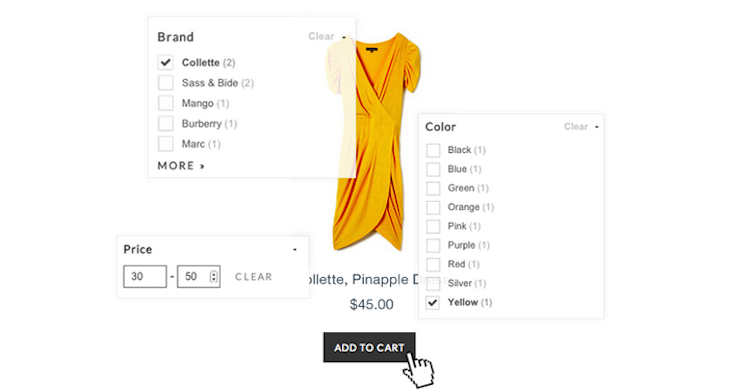The height and width of the screenshot is (392, 750).
Task: Click the maximum price stepper arrows
Action: click(x=213, y=276)
